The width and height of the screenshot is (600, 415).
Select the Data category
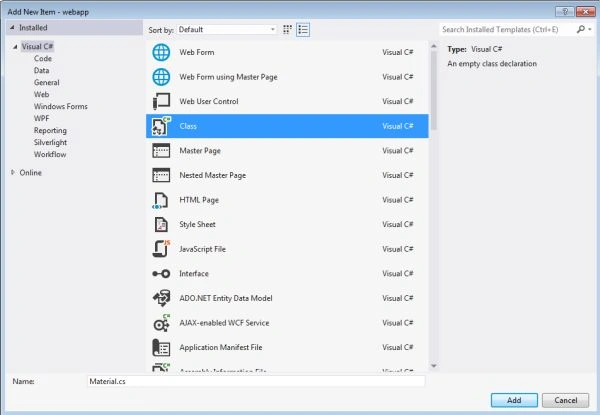[x=41, y=70]
